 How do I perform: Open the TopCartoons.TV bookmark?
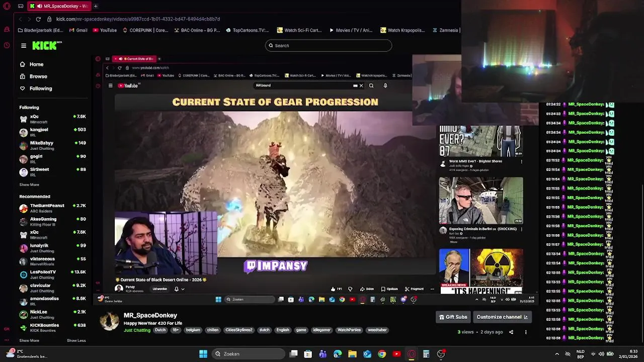tap(247, 30)
